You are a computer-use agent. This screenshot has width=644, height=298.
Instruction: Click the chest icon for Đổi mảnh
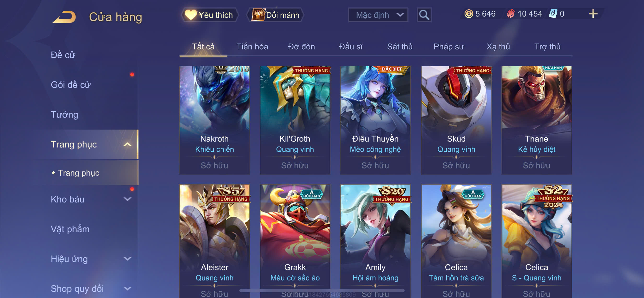point(258,15)
